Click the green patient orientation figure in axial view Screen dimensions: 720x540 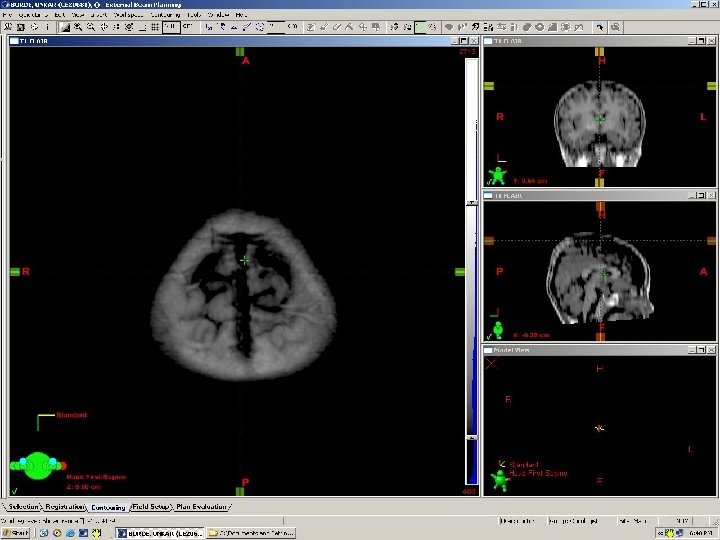click(x=38, y=466)
